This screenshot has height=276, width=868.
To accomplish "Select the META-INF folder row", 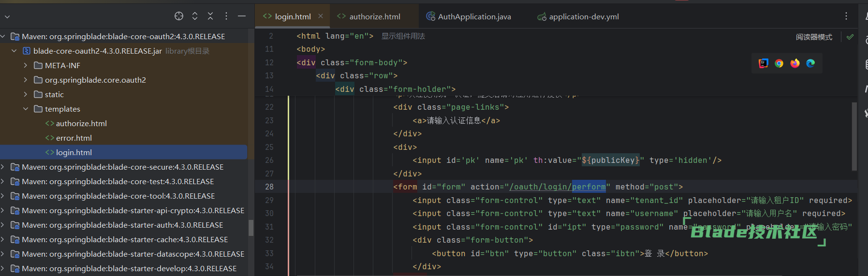I will 124,65.
